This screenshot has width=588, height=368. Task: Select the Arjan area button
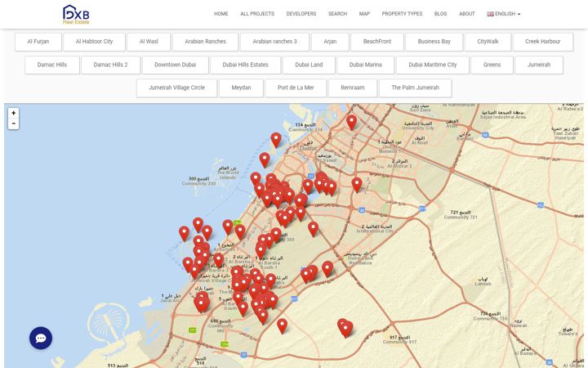[x=330, y=42]
